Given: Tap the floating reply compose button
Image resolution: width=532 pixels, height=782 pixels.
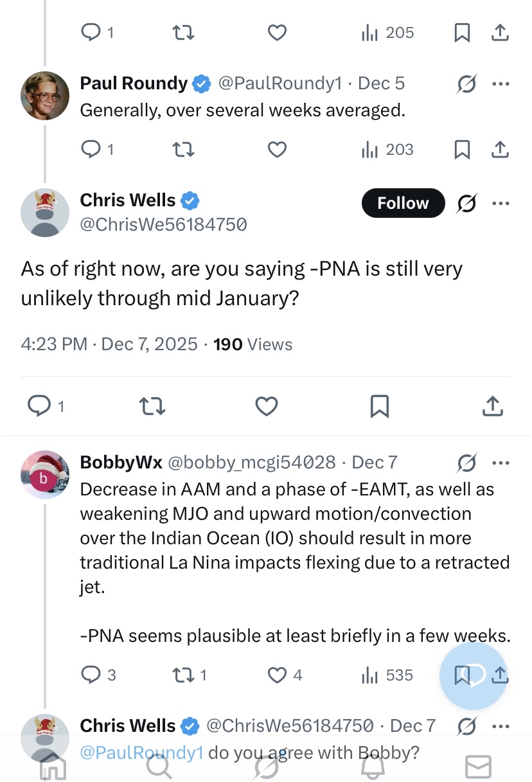Looking at the screenshot, I should tap(474, 675).
